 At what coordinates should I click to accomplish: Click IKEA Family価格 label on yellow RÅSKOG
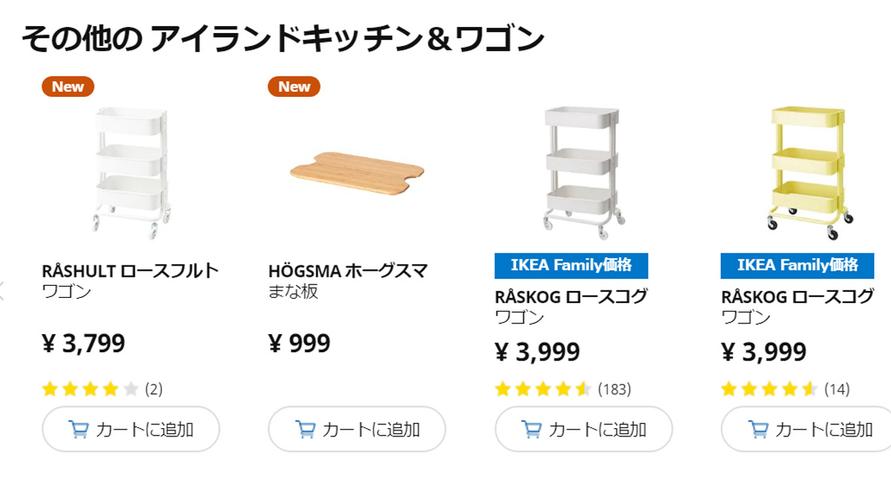coord(797,265)
